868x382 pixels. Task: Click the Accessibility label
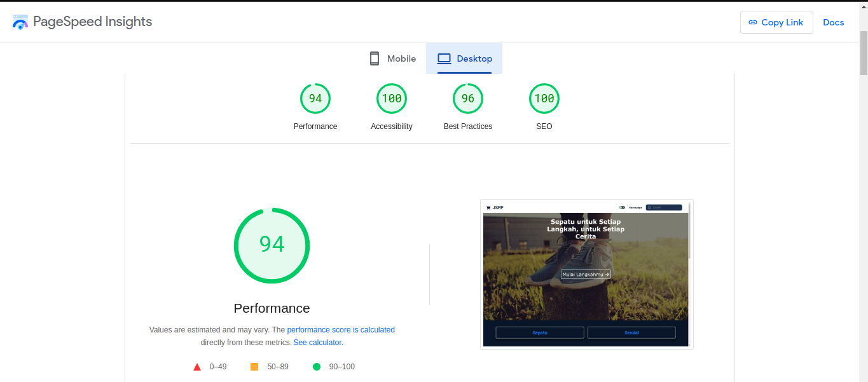coord(392,126)
